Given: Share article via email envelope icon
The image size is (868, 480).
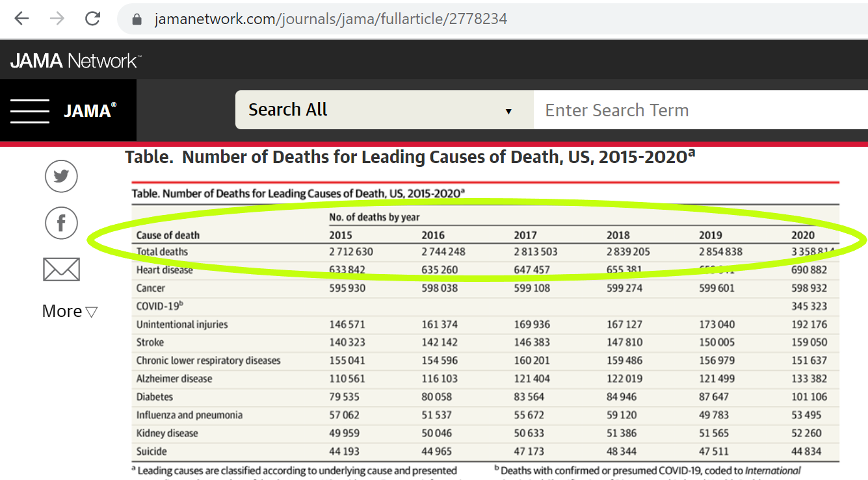Looking at the screenshot, I should [61, 270].
